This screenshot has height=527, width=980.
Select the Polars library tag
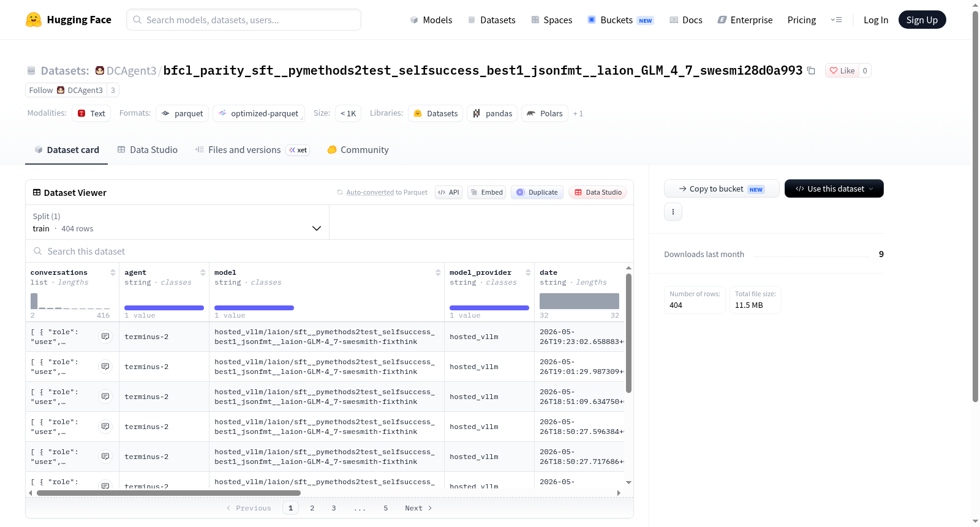[545, 113]
